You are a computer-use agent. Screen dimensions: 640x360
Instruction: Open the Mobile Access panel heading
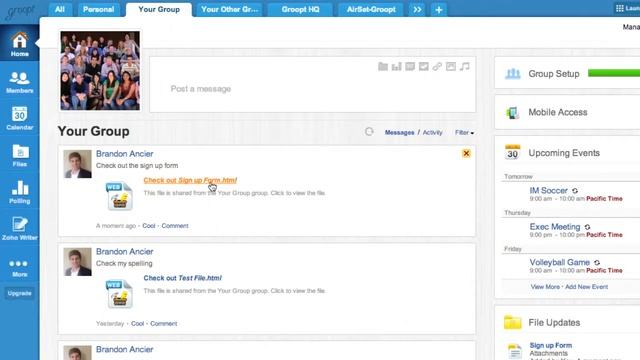pos(558,112)
